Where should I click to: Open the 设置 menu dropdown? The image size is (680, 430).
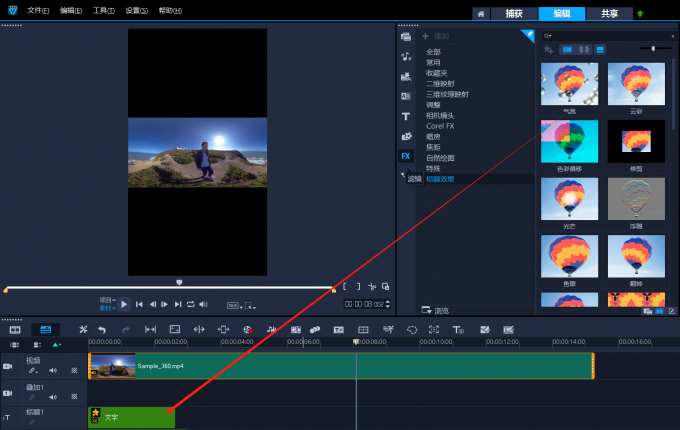click(x=136, y=10)
